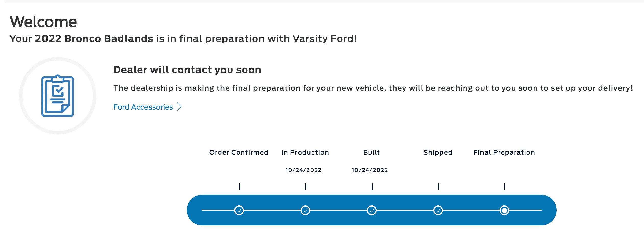Open the Ford Accessories link

pyautogui.click(x=143, y=107)
